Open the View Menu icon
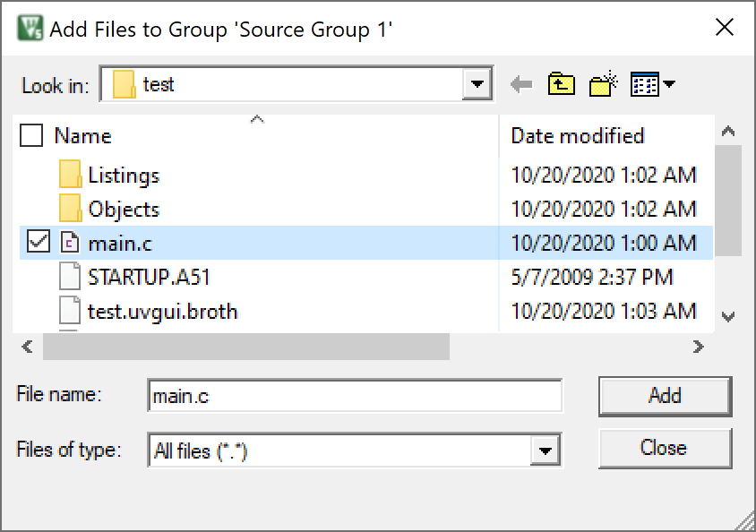756x532 pixels. (652, 85)
